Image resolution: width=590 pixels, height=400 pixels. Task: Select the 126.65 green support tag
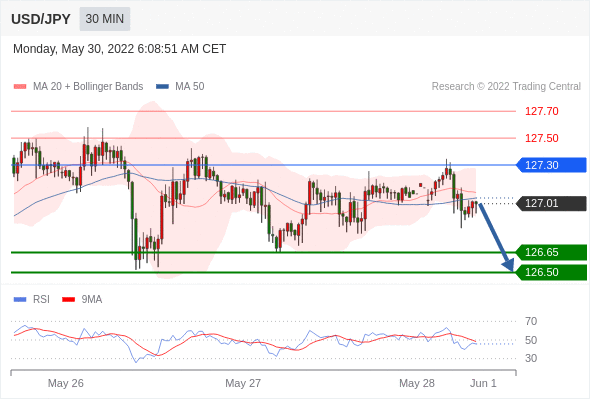(551, 252)
